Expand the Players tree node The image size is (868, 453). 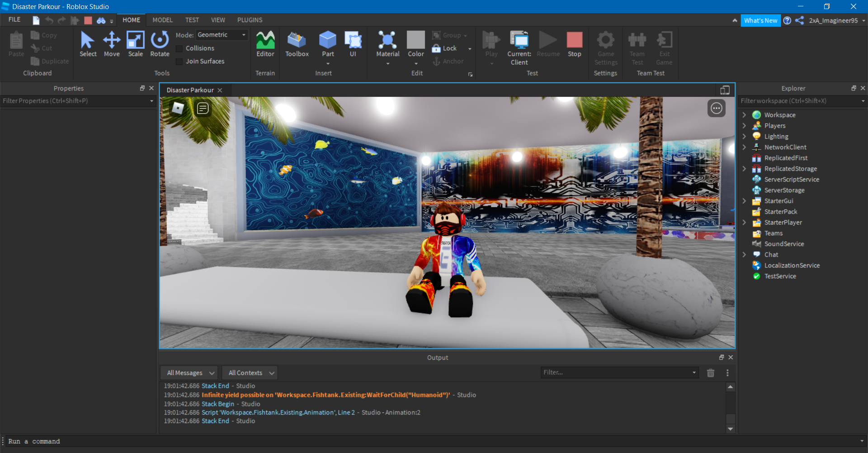point(744,126)
